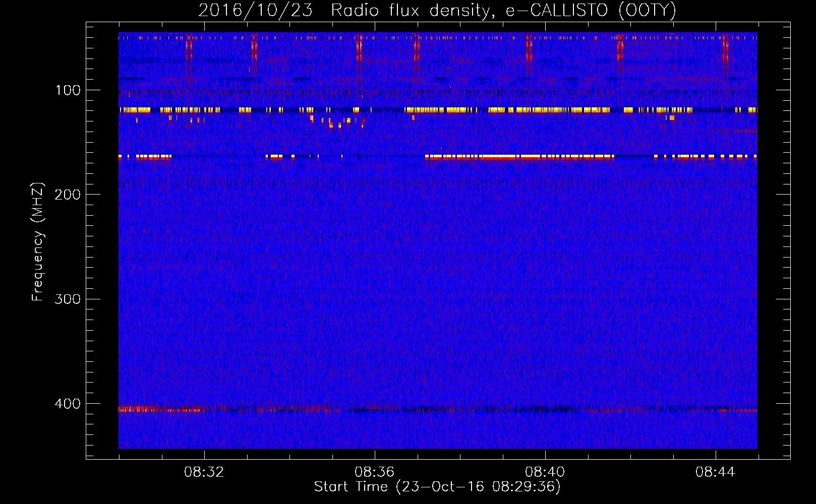816x504 pixels.
Task: Click the '08:44' time tick label
Action: point(715,472)
